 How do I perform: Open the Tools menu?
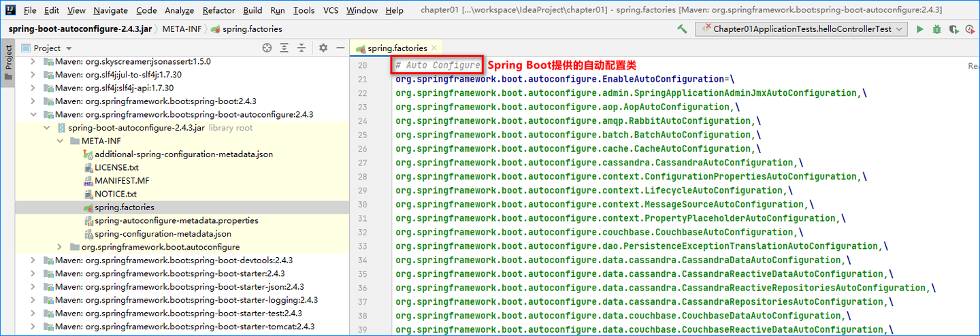[x=304, y=10]
